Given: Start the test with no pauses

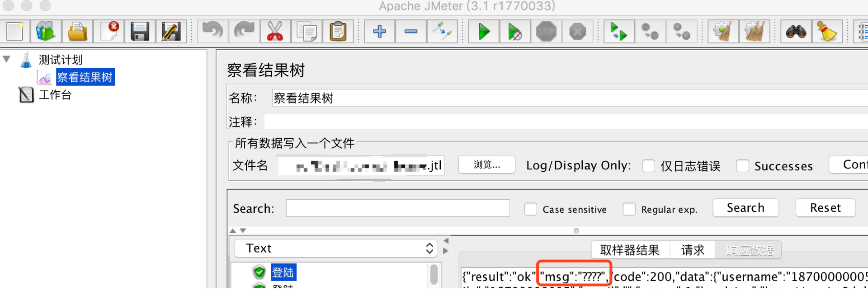Looking at the screenshot, I should pos(515,32).
